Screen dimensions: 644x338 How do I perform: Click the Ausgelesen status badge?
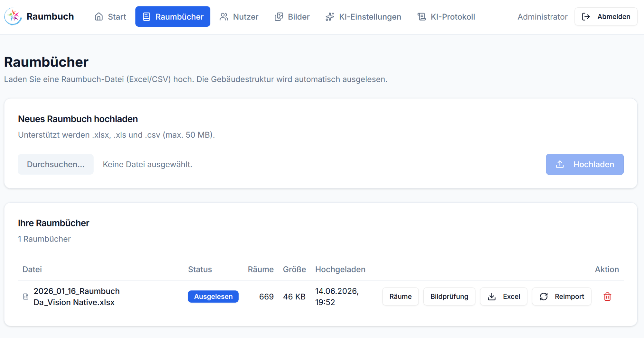tap(213, 297)
